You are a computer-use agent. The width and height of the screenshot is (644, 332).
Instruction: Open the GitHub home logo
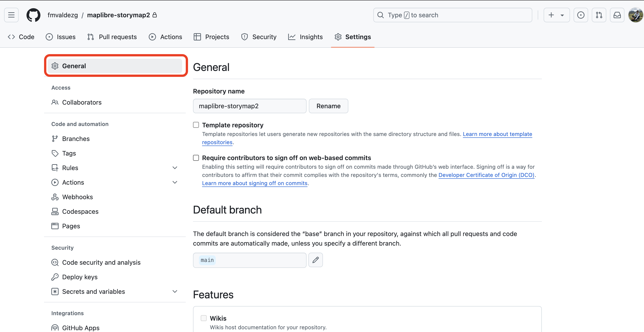coord(33,15)
